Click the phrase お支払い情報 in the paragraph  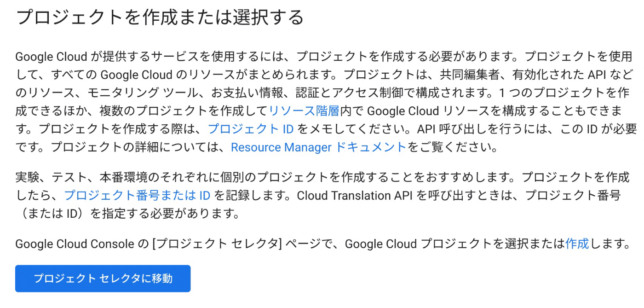(x=245, y=93)
